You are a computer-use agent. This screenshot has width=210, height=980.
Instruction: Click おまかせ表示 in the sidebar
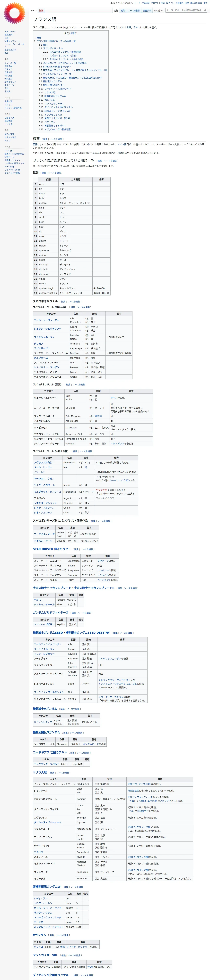pyautogui.click(x=10, y=137)
